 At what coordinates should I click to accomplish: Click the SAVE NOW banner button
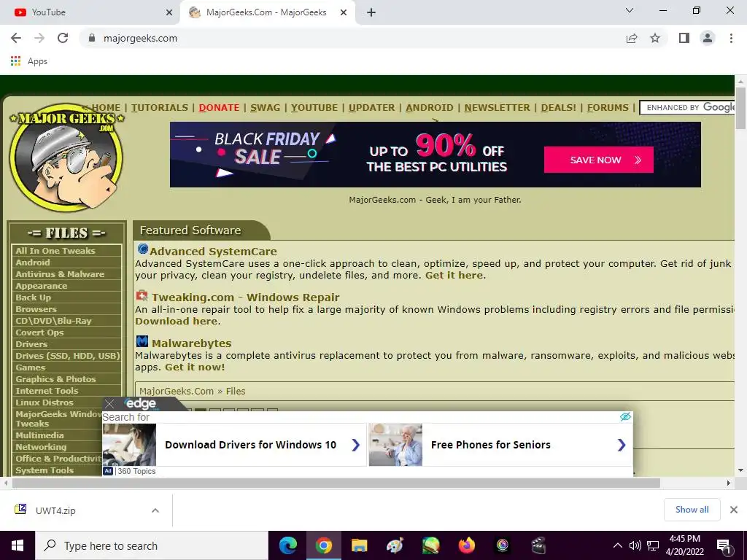599,160
